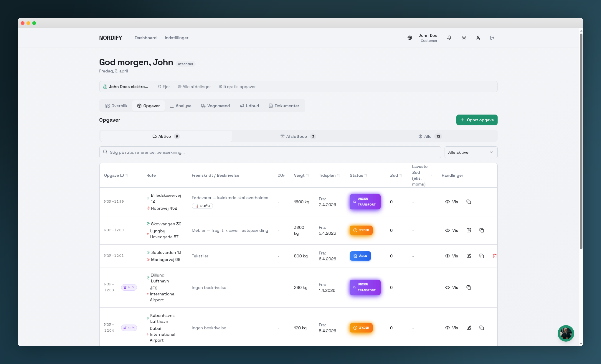Image resolution: width=601 pixels, height=364 pixels.
Task: View task NDF-1199
Action: pyautogui.click(x=452, y=202)
